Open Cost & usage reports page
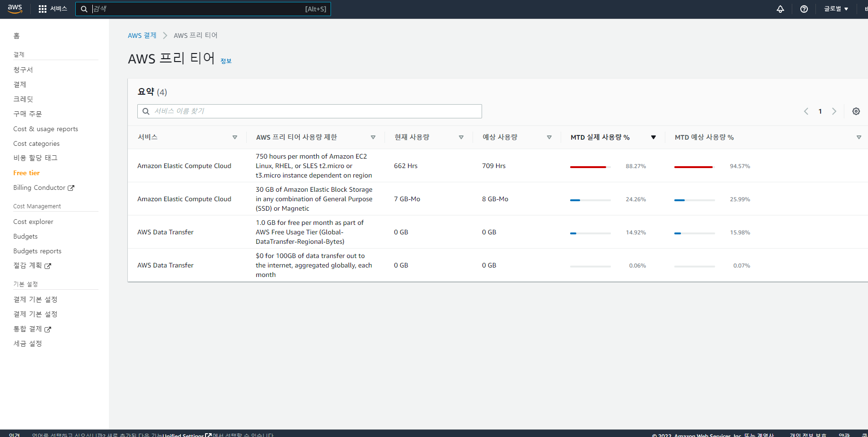Screen dimensions: 868x437 (x=45, y=129)
